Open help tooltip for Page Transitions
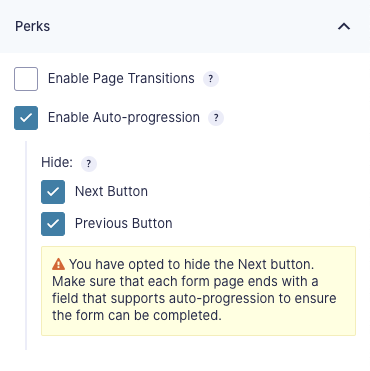The width and height of the screenshot is (370, 371). pos(211,79)
